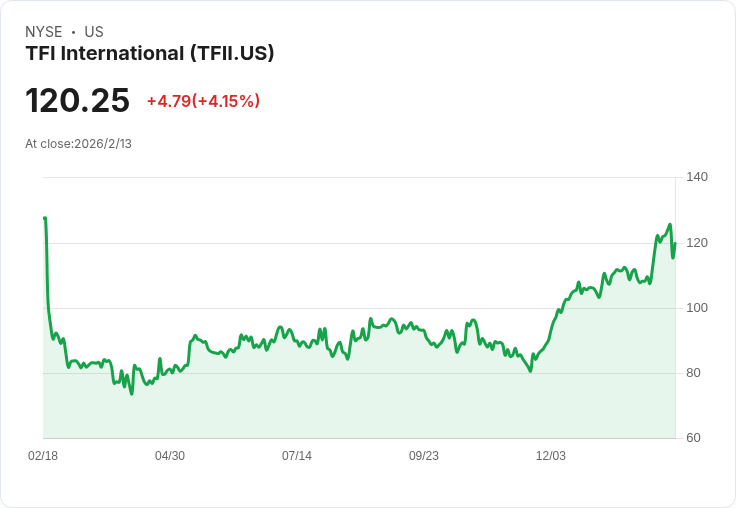Open the TFI International (TFII.US) title

150,53
